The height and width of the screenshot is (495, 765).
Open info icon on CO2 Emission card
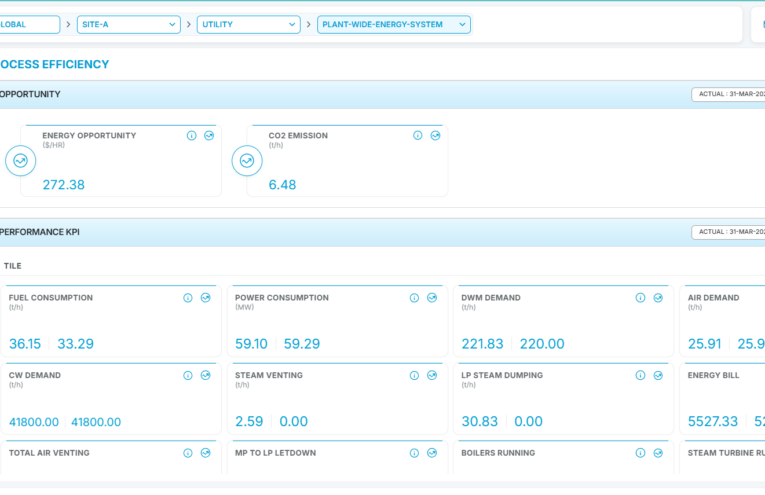coord(418,136)
